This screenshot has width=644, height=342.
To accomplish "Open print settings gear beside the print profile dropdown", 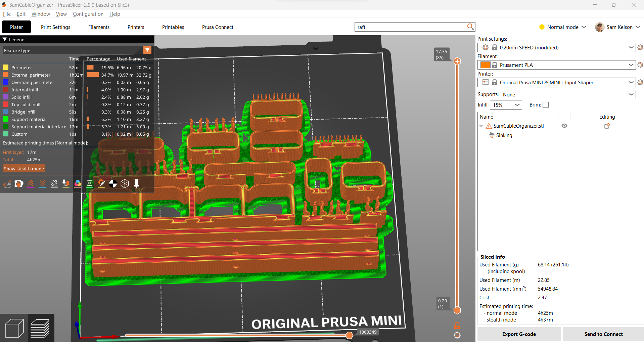I will pyautogui.click(x=640, y=47).
